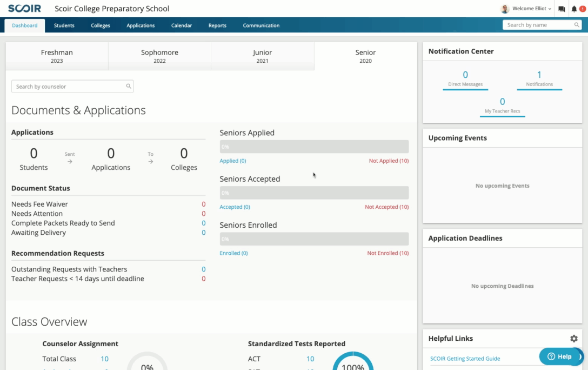Viewport: 588px width, 370px height.
Task: Click the No upcoming Deadlines text
Action: [x=503, y=286]
